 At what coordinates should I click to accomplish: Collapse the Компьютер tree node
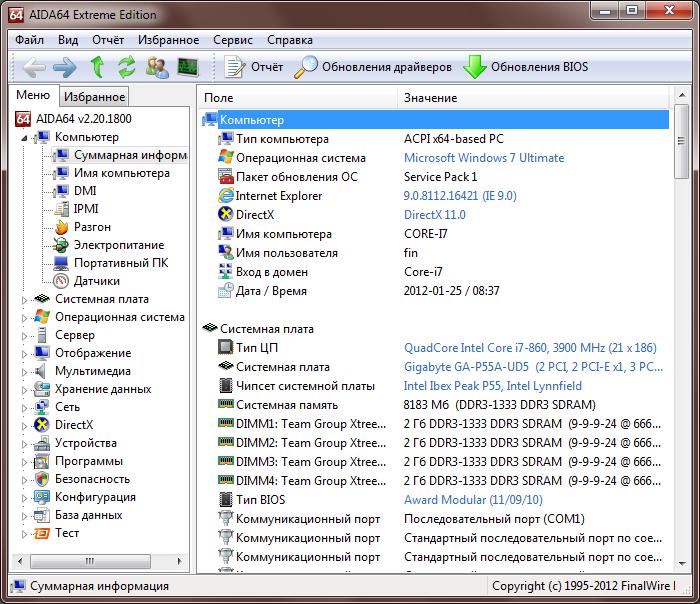(24, 138)
